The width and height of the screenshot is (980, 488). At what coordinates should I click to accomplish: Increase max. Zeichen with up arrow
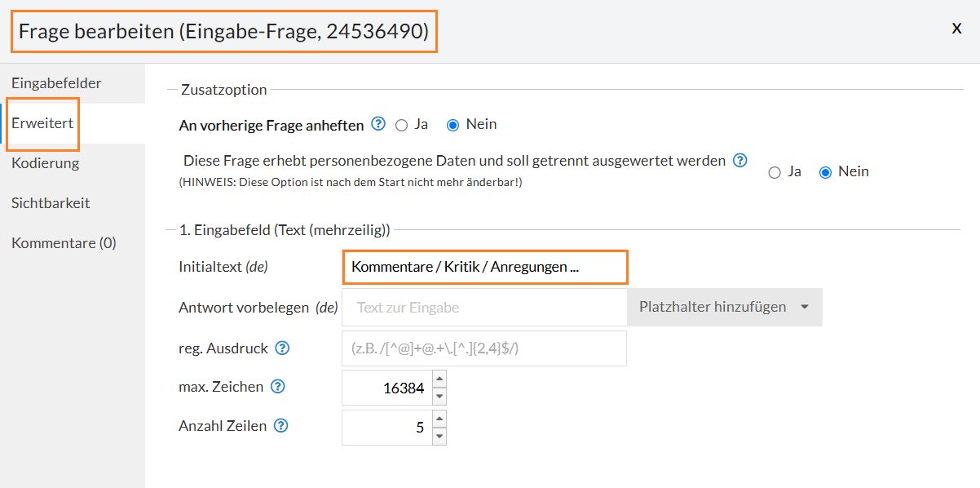[439, 379]
